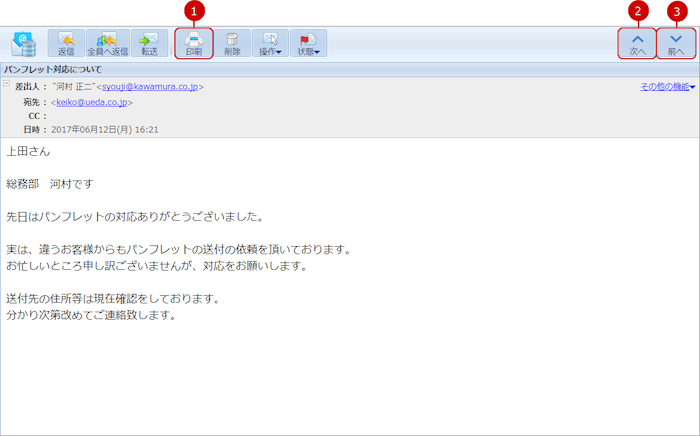Image resolution: width=700 pixels, height=436 pixels.
Task: Forward the mail with 転送 icon
Action: point(149,43)
